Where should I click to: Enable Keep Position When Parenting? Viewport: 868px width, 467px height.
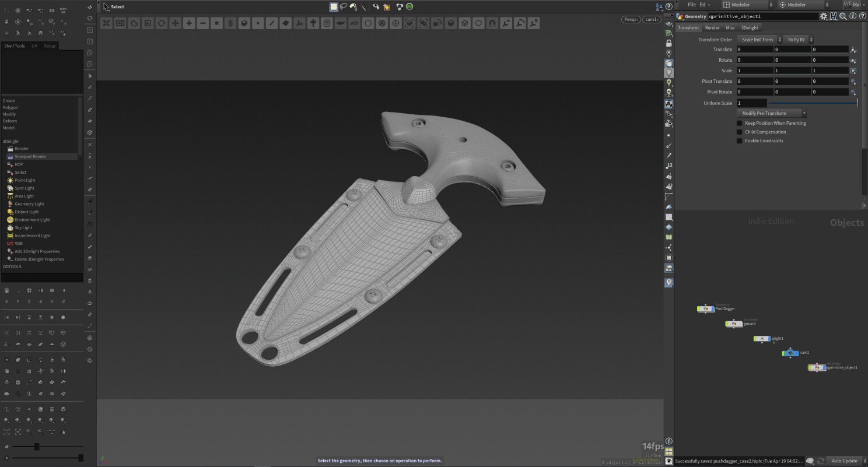pyautogui.click(x=740, y=123)
